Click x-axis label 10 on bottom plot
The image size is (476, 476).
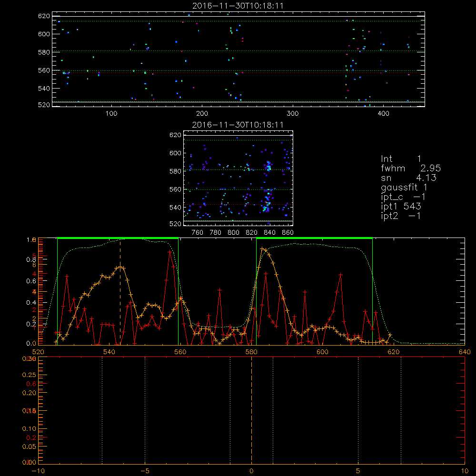[465, 471]
